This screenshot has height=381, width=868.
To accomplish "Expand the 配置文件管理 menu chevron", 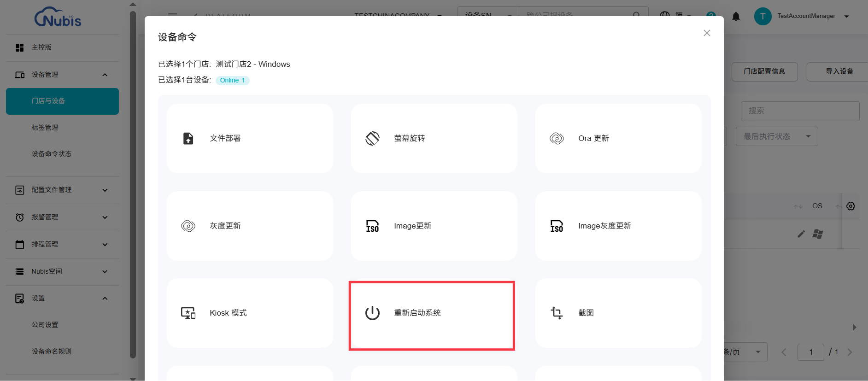I will 105,190.
